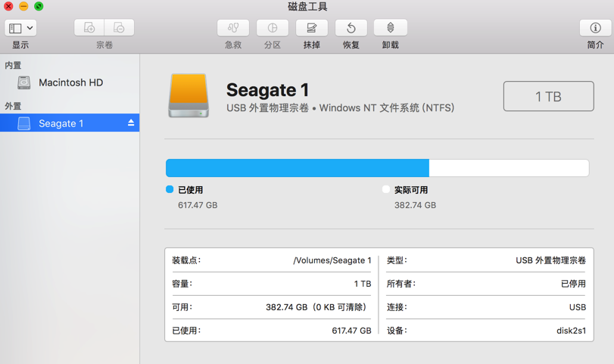The width and height of the screenshot is (614, 364).
Task: Click the large orange Seagate drive icon
Action: [x=189, y=96]
